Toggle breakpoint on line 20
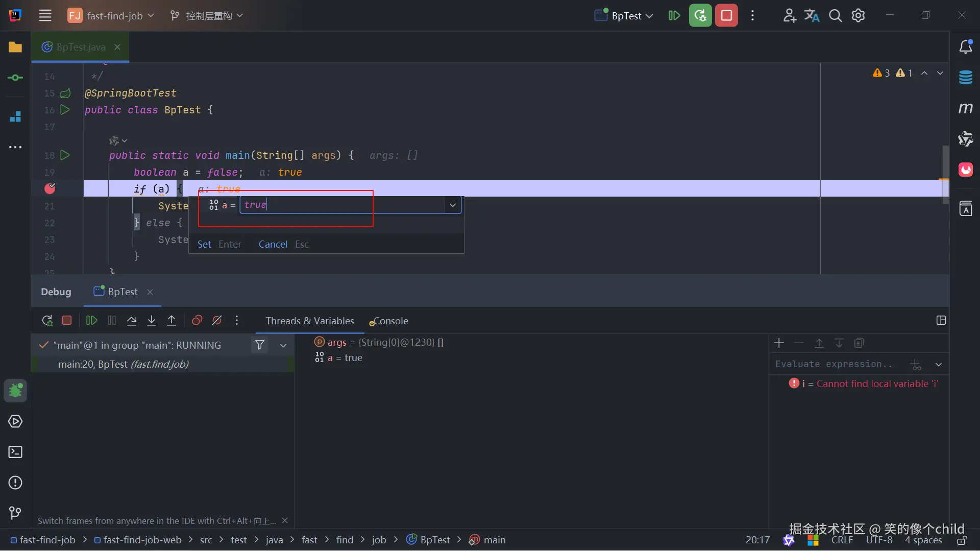This screenshot has height=551, width=980. tap(50, 188)
